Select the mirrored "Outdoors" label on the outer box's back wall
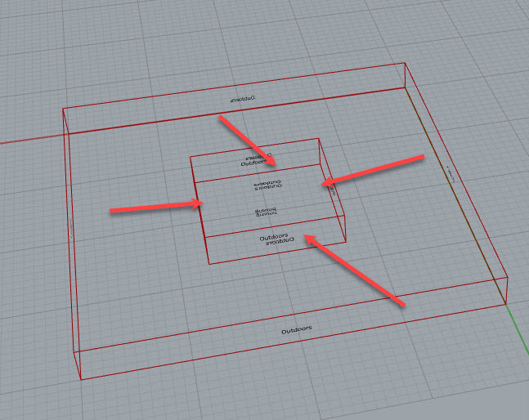The width and height of the screenshot is (529, 420). coord(243,99)
